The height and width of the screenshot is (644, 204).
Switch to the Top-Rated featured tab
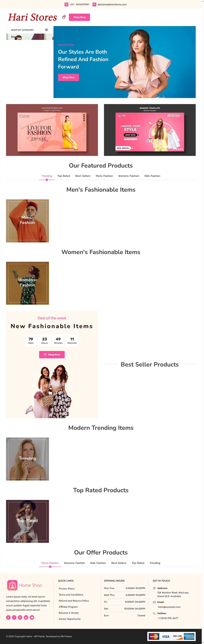(64, 176)
